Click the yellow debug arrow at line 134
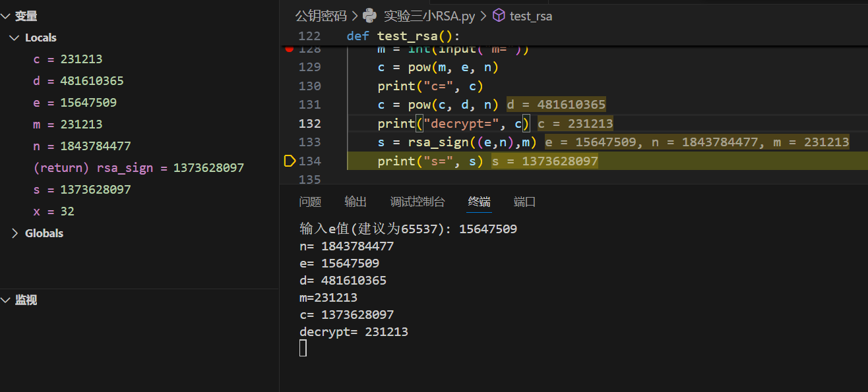Image resolution: width=868 pixels, height=392 pixels. pos(289,161)
